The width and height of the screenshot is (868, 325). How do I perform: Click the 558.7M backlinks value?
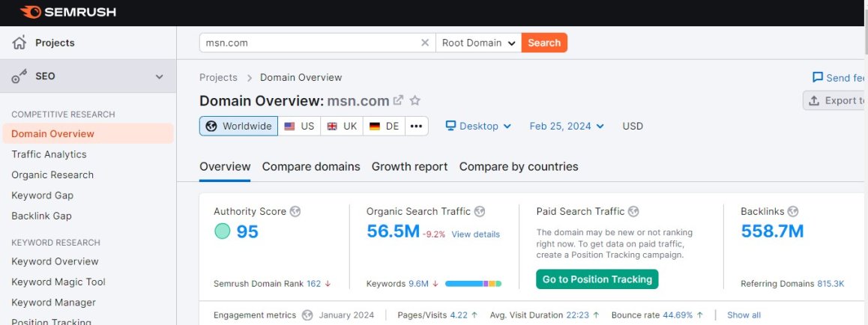click(772, 231)
